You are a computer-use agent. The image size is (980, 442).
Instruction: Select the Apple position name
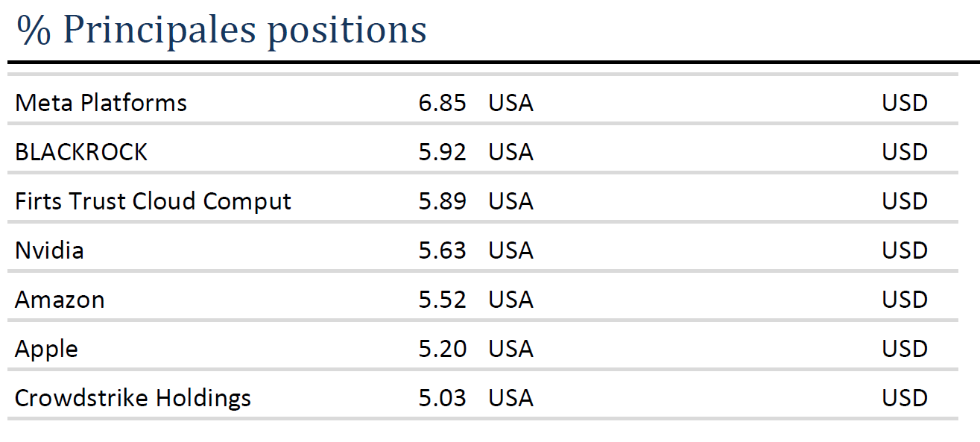pos(46,349)
